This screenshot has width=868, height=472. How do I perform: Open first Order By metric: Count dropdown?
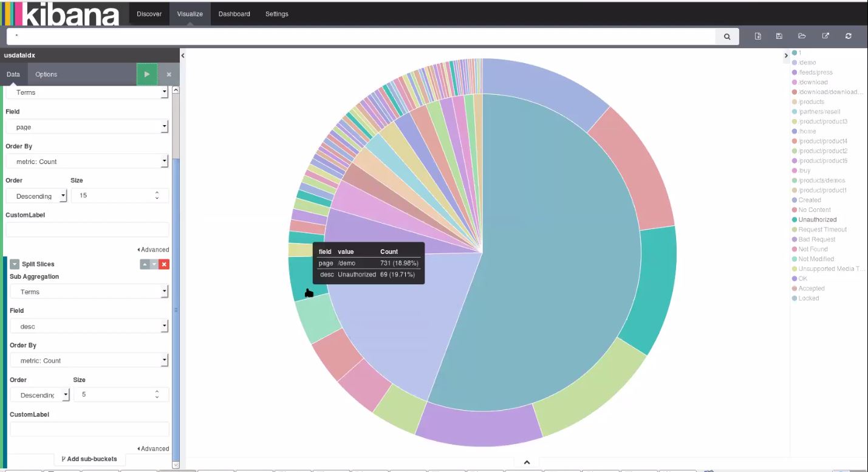pyautogui.click(x=87, y=162)
